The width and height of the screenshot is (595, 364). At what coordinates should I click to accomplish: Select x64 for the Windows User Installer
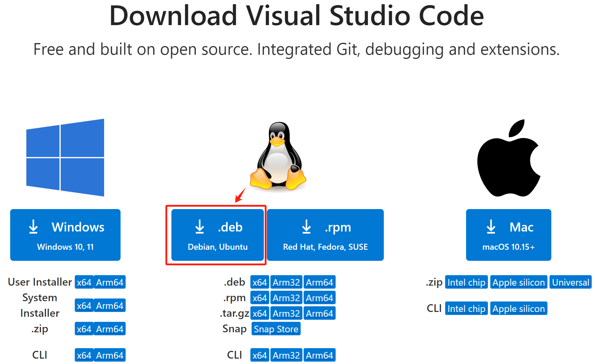pyautogui.click(x=84, y=282)
